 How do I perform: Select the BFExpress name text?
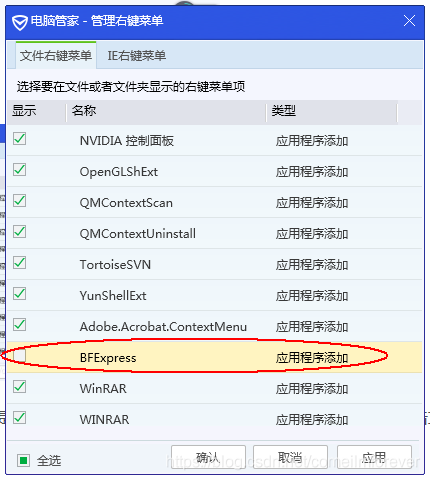click(x=108, y=358)
